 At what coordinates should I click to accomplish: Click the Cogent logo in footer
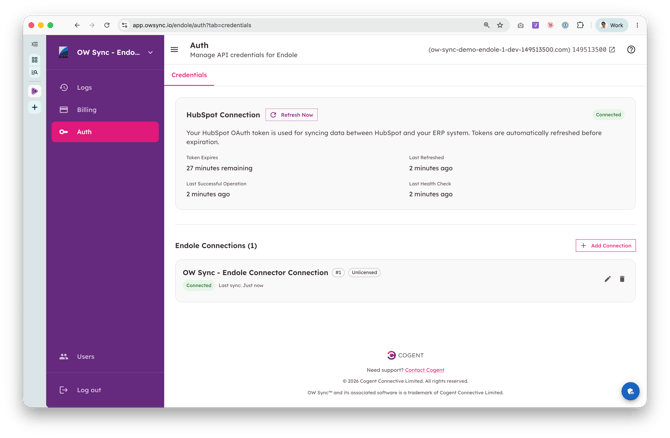(405, 355)
